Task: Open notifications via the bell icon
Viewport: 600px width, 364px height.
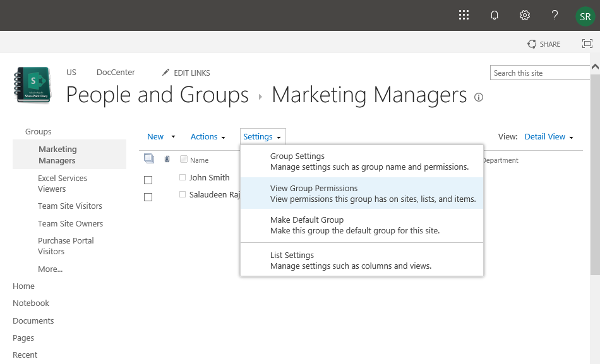Action: pyautogui.click(x=494, y=15)
